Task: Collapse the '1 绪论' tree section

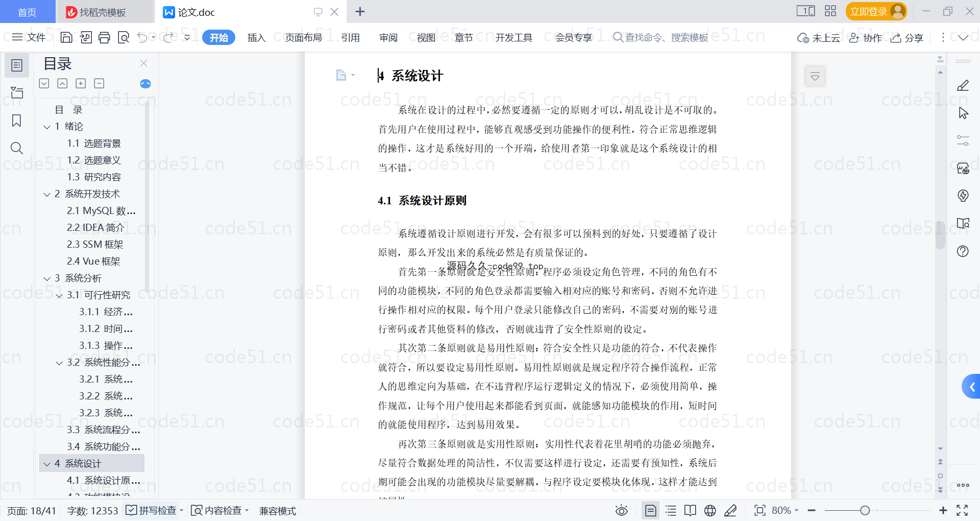Action: [47, 127]
